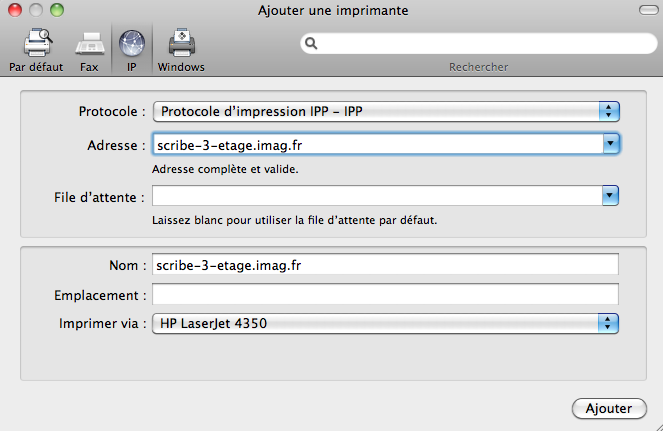
Task: Focus the Rechercher search field
Action: [479, 43]
